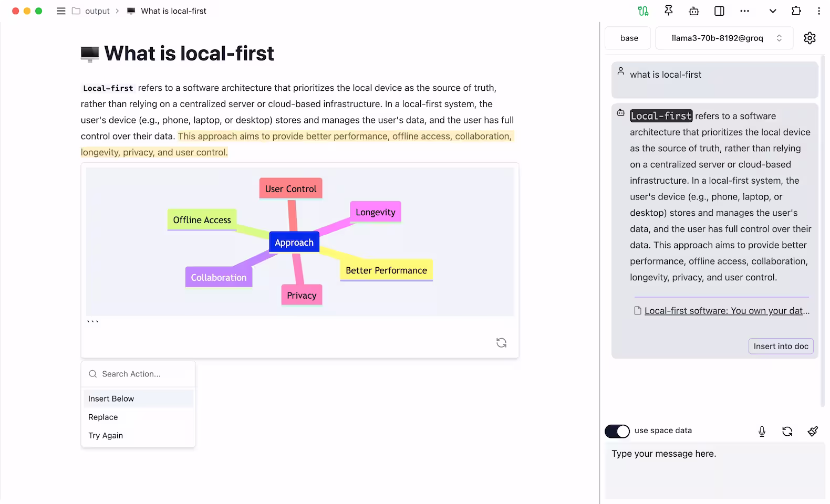Click Insert into doc button
Screen dimensions: 830x504
point(781,346)
